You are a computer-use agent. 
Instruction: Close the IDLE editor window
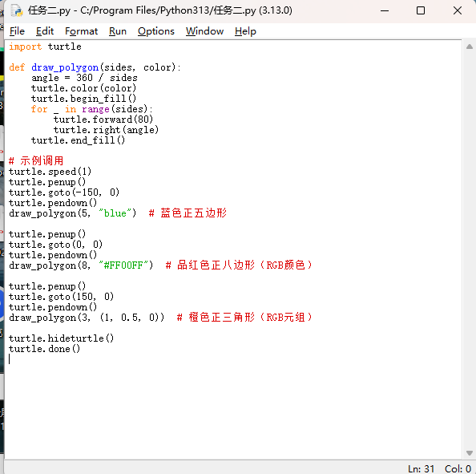coord(458,10)
